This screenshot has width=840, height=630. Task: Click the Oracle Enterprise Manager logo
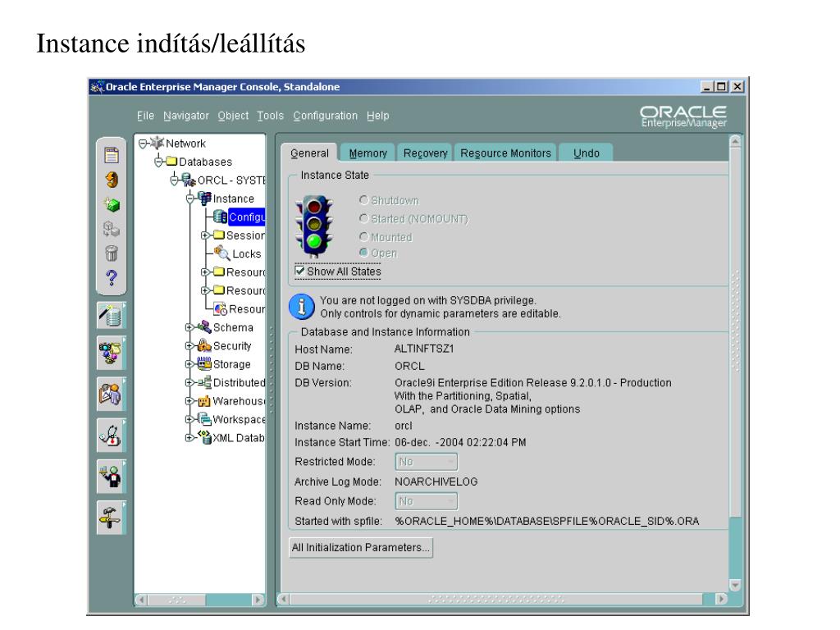(683, 116)
